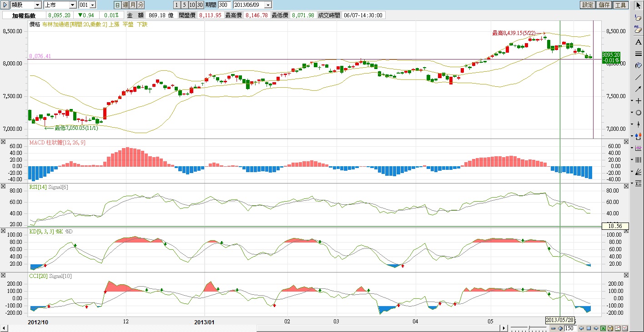
Task: Expand crosshair tool options arrow
Action: [632, 100]
